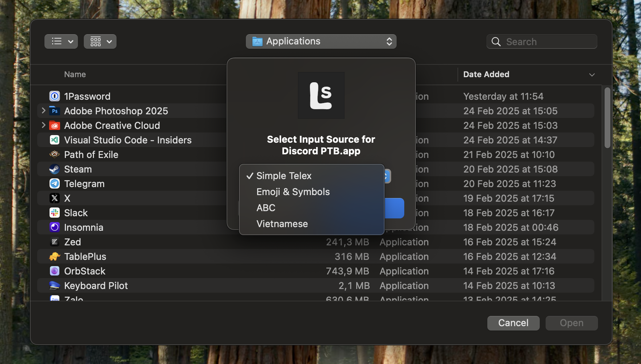Image resolution: width=641 pixels, height=364 pixels.
Task: Click date 21 Feb 2025 at 10:10
Action: tap(509, 155)
